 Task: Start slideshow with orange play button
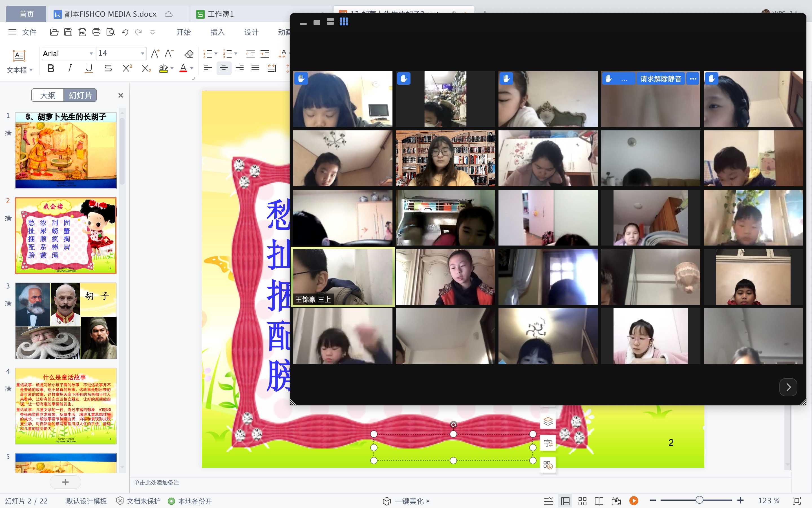634,501
